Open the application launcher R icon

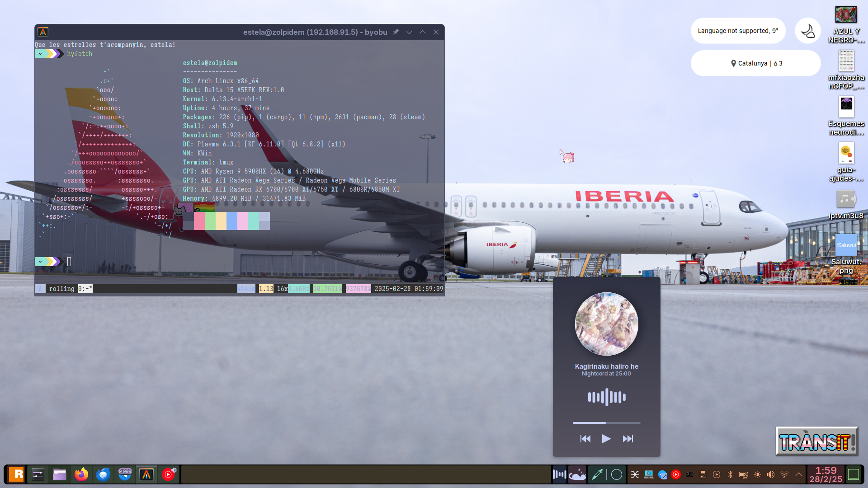click(x=16, y=474)
